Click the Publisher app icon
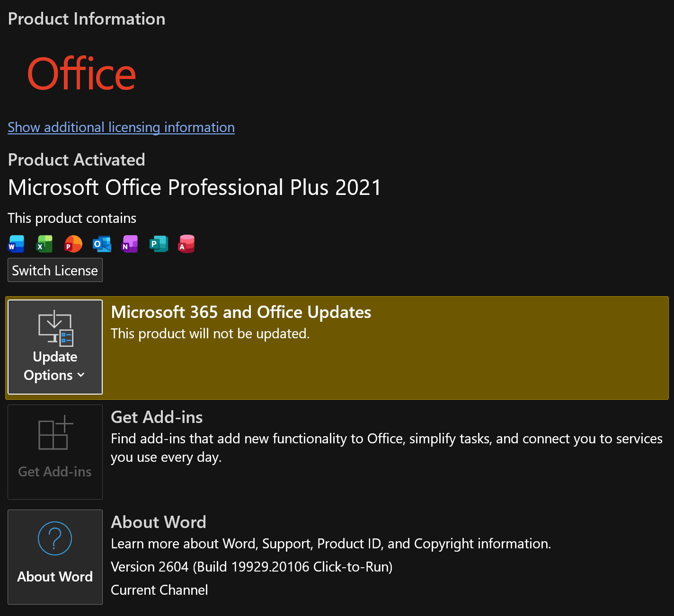Viewport: 674px width, 616px height. [x=159, y=244]
